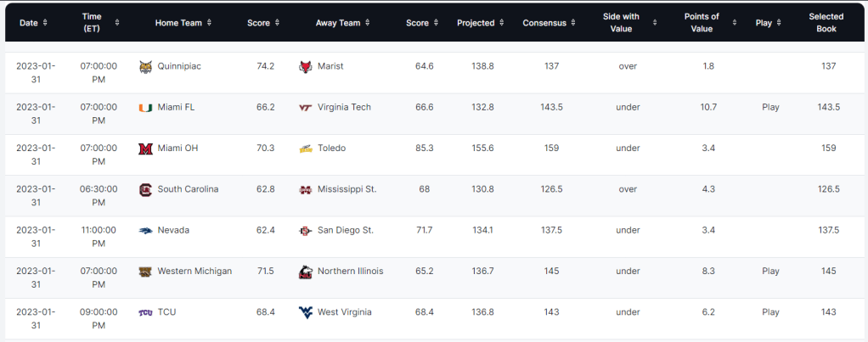Click the Western Michigan team name
This screenshot has height=342, width=868.
coord(194,272)
